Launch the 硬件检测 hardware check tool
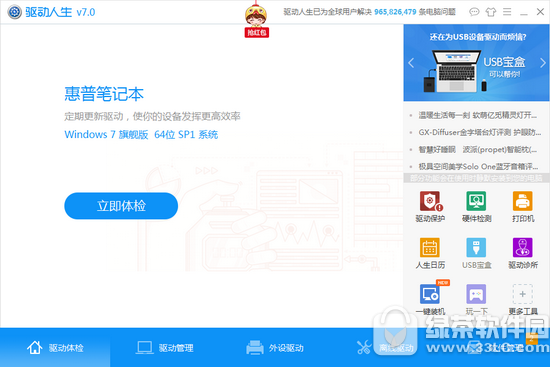The width and height of the screenshot is (550, 367). 476,207
